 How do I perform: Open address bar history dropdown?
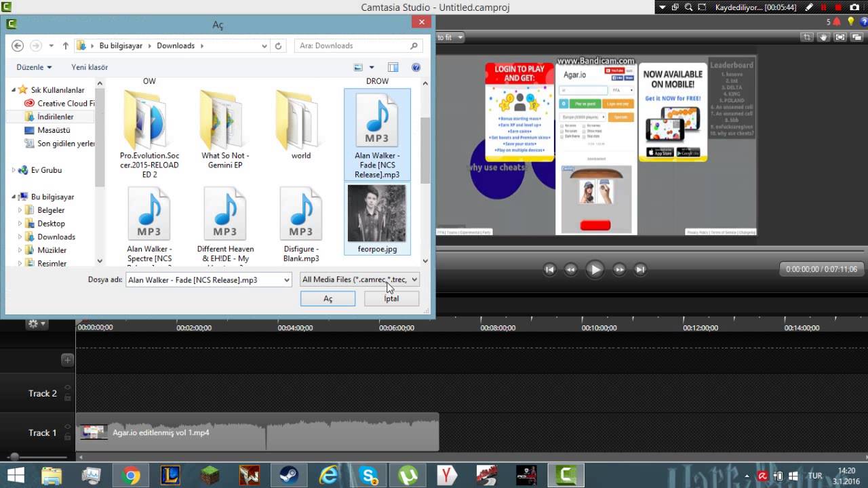click(264, 46)
